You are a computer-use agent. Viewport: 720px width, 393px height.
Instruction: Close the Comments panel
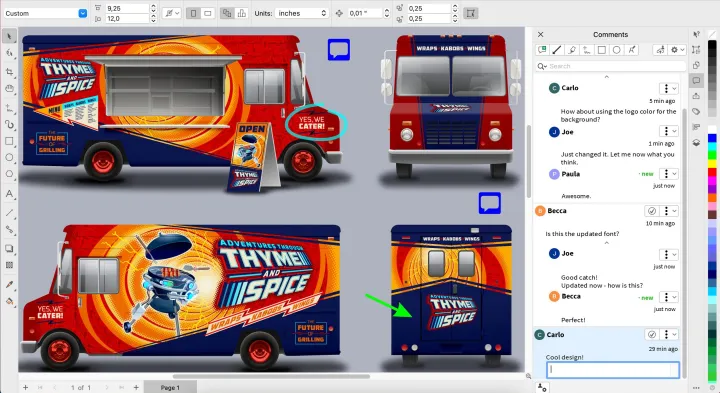pos(540,34)
